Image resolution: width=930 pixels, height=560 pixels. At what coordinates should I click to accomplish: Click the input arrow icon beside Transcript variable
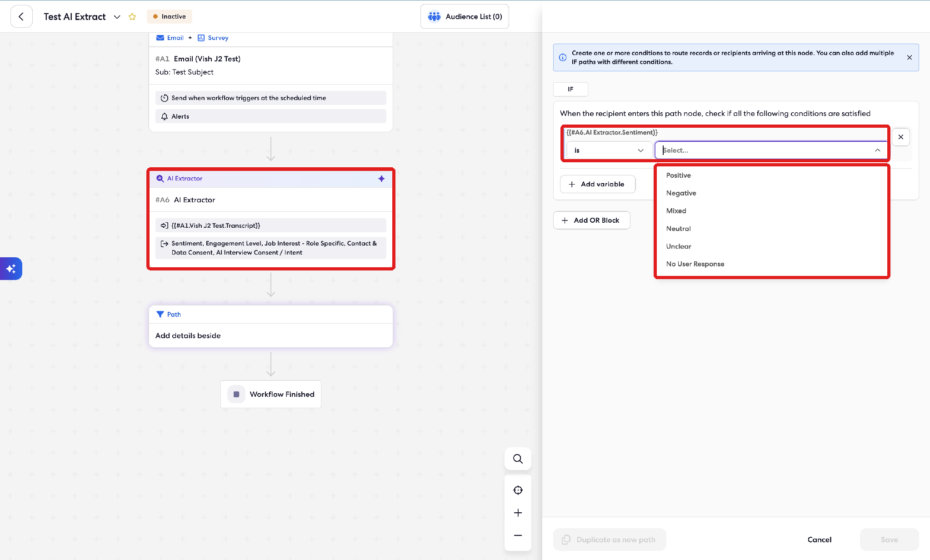coord(165,225)
